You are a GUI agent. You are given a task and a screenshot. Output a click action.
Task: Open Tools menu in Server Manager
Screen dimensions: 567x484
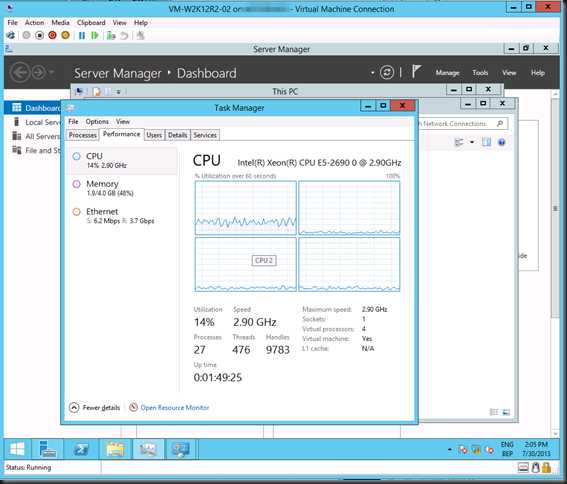point(480,73)
